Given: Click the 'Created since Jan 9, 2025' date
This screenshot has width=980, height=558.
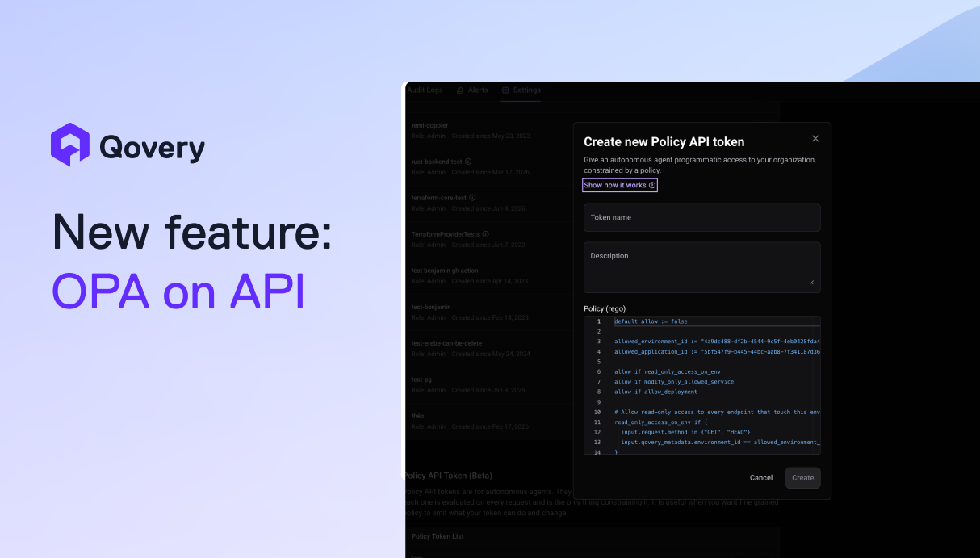Looking at the screenshot, I should click(488, 390).
